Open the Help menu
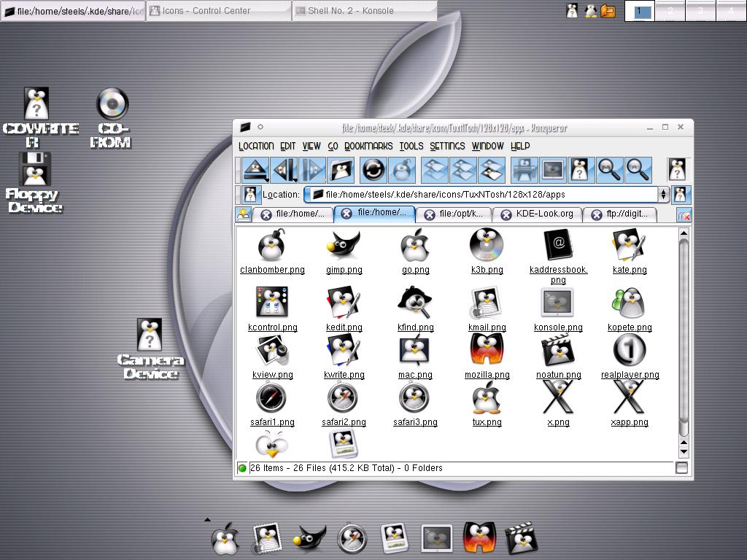Viewport: 747px width, 560px height. click(x=519, y=146)
